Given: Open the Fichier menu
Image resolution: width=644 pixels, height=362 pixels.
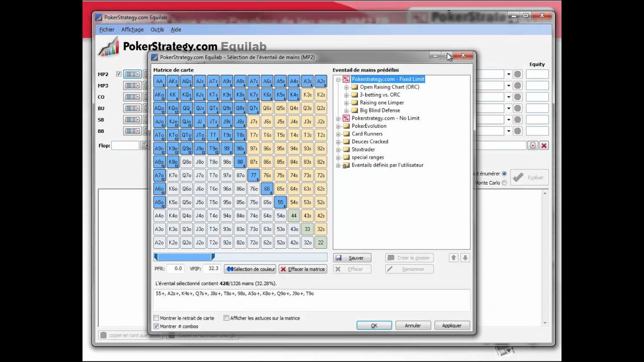Looking at the screenshot, I should (x=107, y=30).
